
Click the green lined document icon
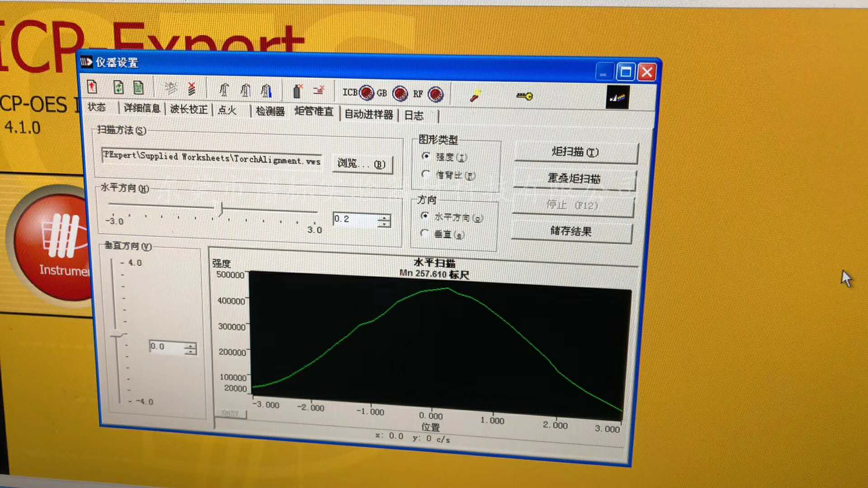pyautogui.click(x=138, y=87)
